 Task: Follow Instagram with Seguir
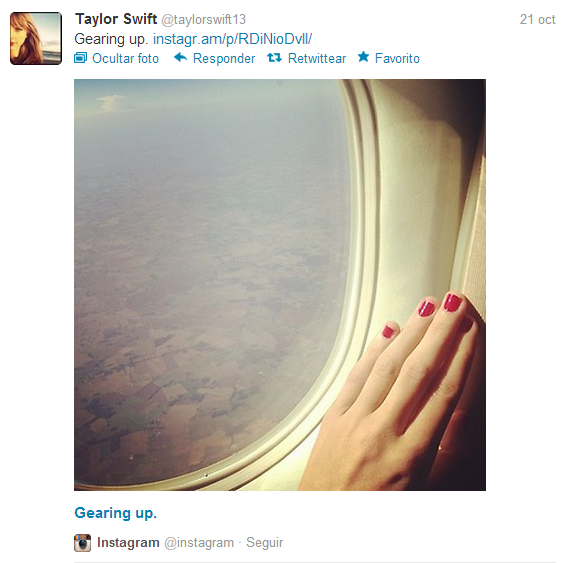click(264, 543)
